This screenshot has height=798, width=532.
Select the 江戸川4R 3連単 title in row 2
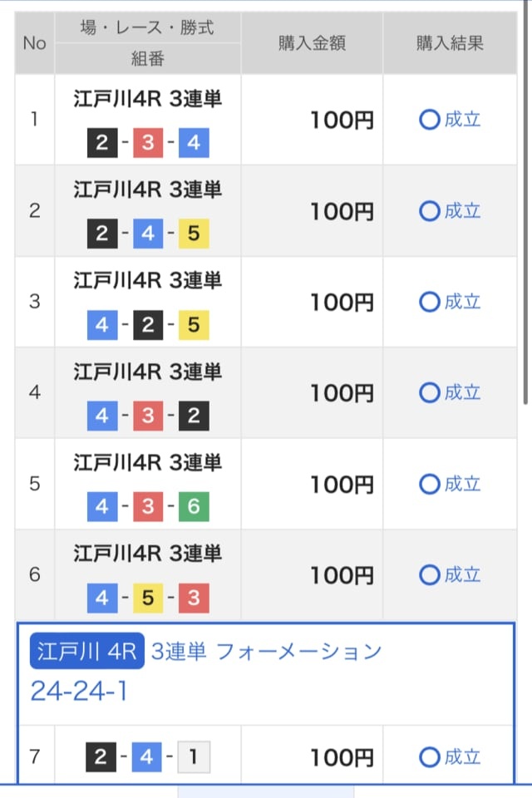147,190
